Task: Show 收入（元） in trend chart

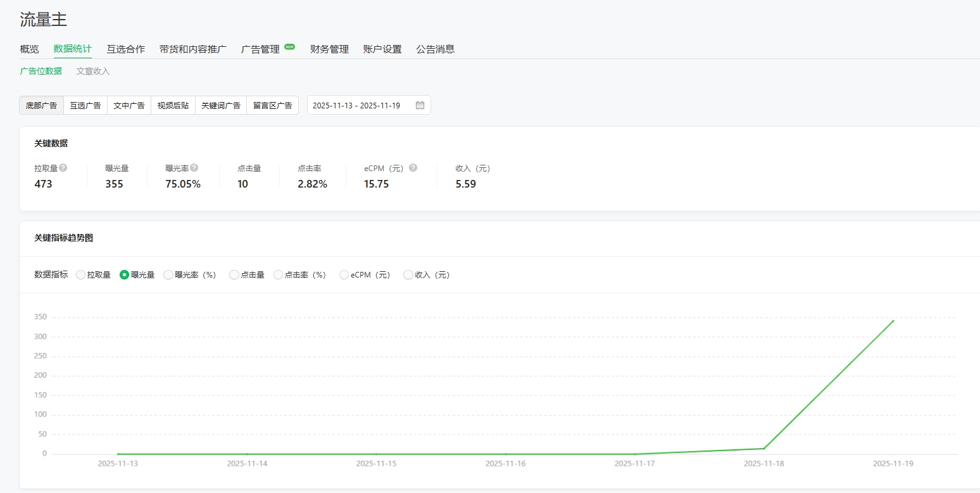Action: coord(408,275)
